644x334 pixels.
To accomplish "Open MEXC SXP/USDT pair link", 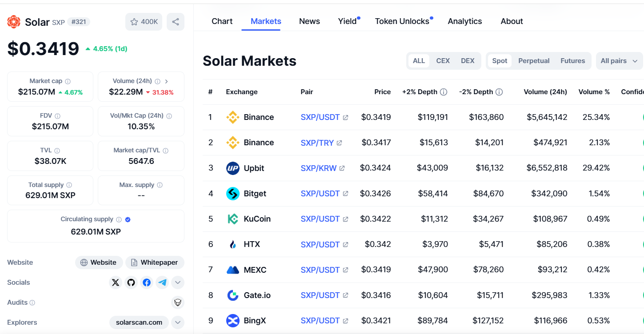I will click(324, 270).
